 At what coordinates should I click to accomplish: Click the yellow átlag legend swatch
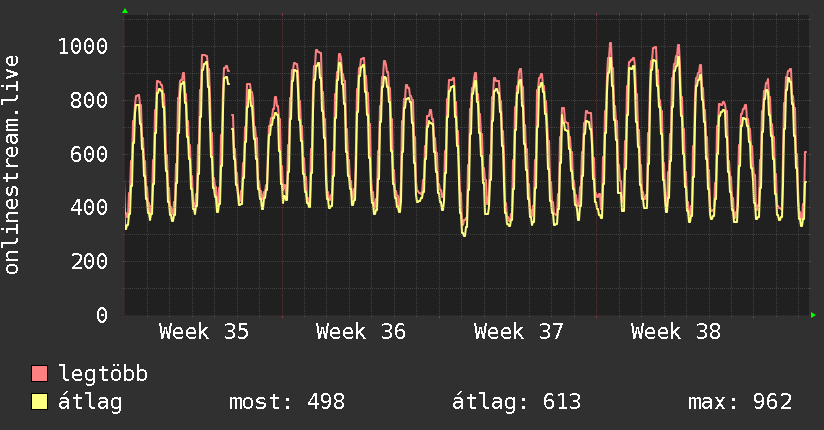39,402
